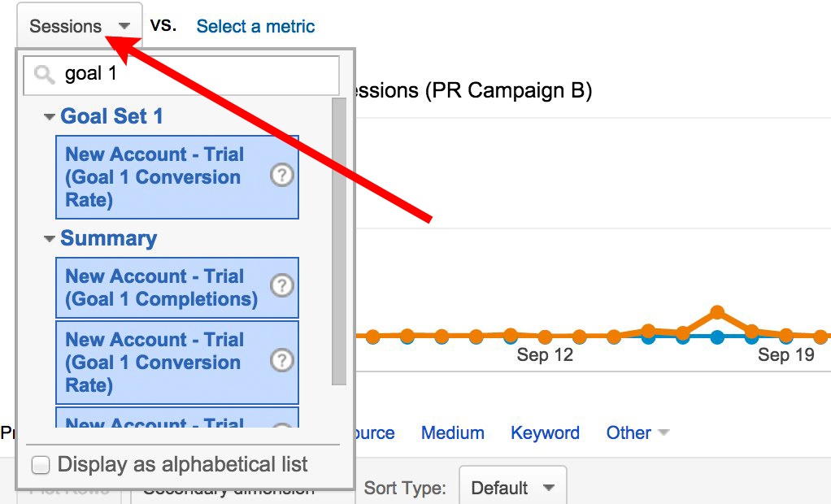Click help icon beside Summary Goal 1 Conversion Rate
Screen dimensions: 831x504
coord(281,361)
